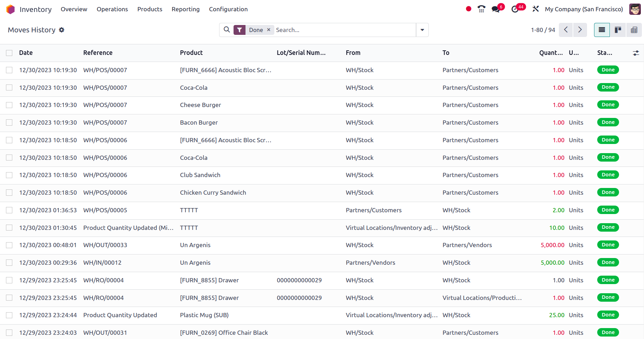Image resolution: width=644 pixels, height=339 pixels.
Task: Switch to pivot table view
Action: point(634,30)
